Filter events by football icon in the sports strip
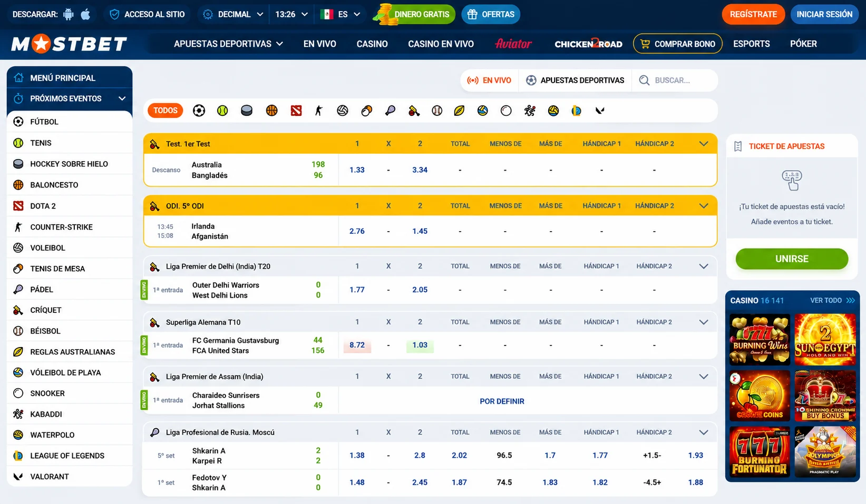This screenshot has width=866, height=504. pyautogui.click(x=199, y=111)
